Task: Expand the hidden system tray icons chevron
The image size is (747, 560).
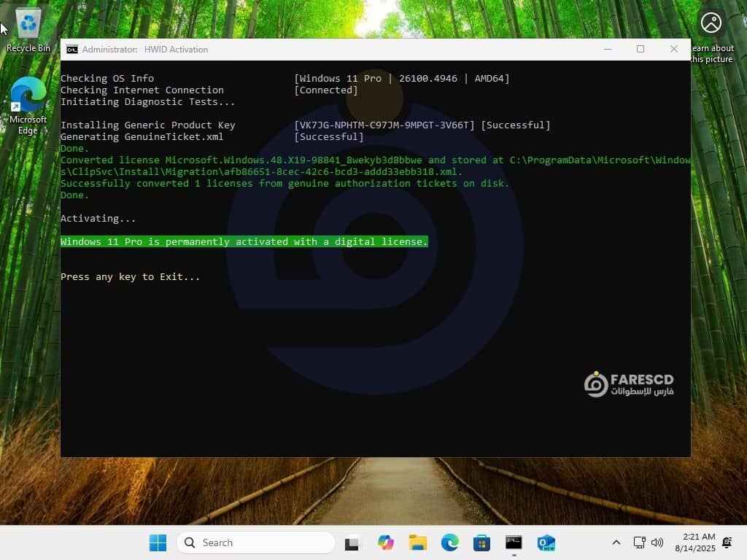Action: click(x=616, y=542)
